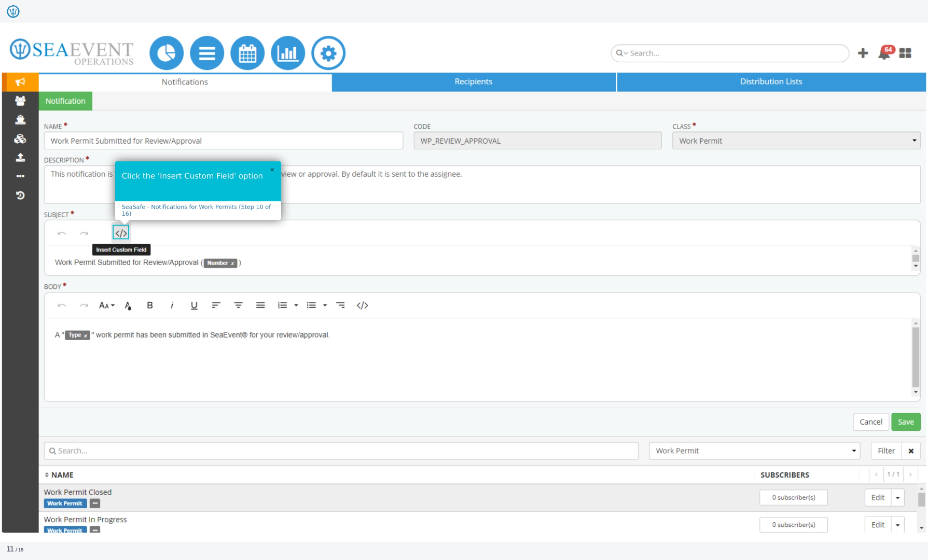Open the bar chart reports icon
The height and width of the screenshot is (560, 928).
[288, 53]
